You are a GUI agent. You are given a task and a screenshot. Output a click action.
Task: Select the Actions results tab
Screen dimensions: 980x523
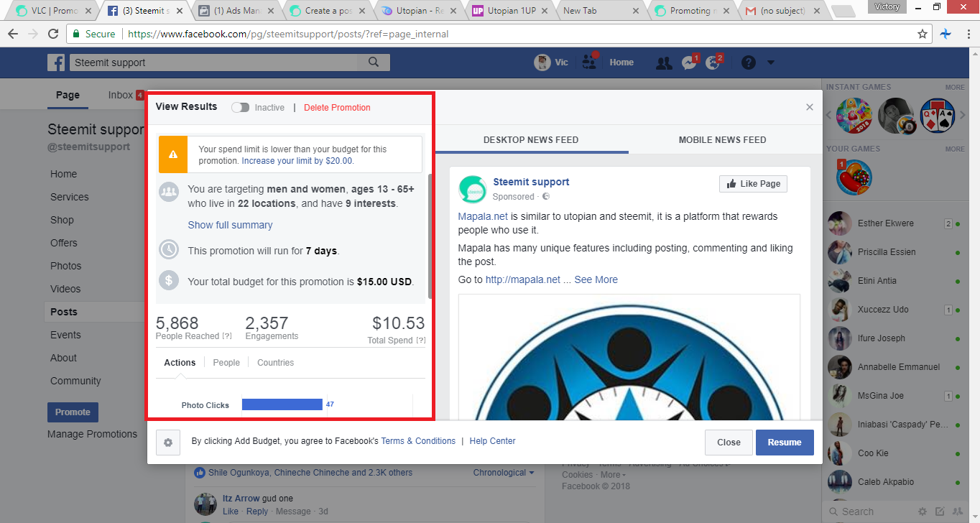point(180,363)
